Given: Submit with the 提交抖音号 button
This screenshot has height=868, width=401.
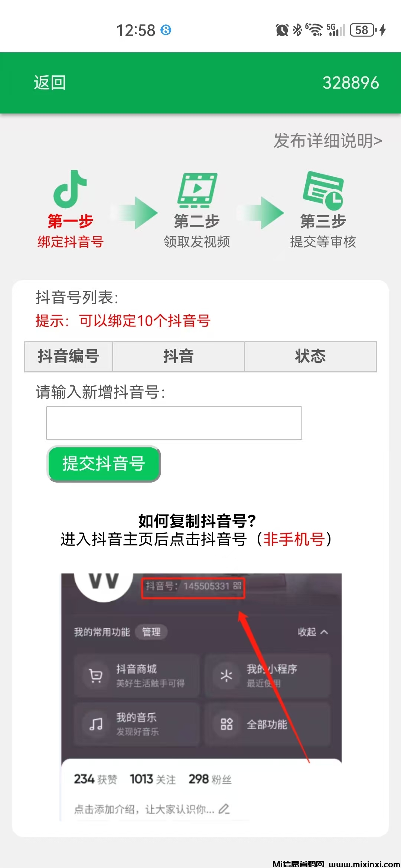Looking at the screenshot, I should coord(104,464).
